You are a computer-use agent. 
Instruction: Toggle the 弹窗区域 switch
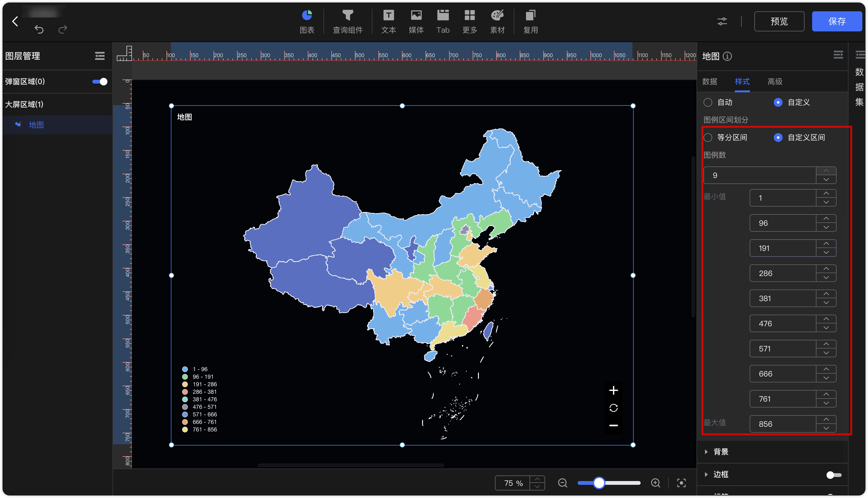100,81
